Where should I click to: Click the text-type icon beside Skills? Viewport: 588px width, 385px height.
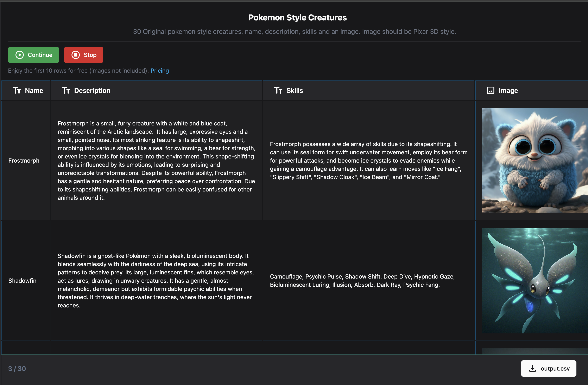[x=278, y=91]
